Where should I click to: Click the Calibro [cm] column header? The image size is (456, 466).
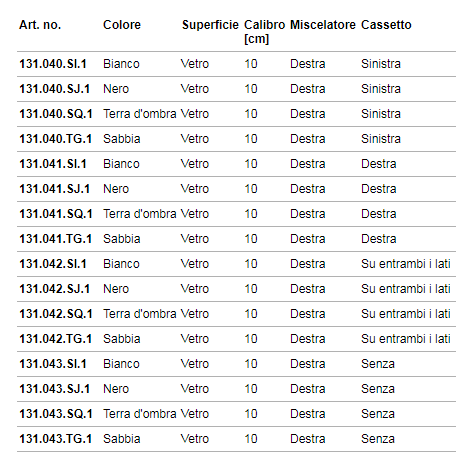264,32
